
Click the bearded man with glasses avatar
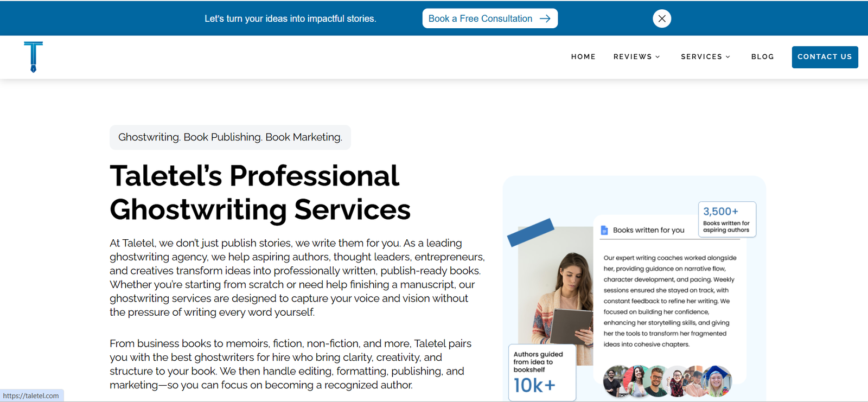[x=656, y=381]
